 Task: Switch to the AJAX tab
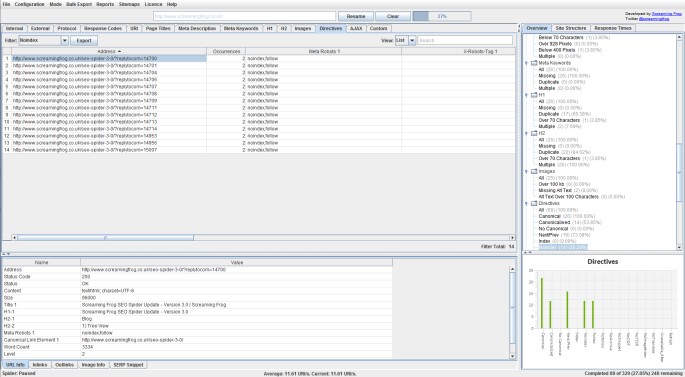pyautogui.click(x=356, y=28)
